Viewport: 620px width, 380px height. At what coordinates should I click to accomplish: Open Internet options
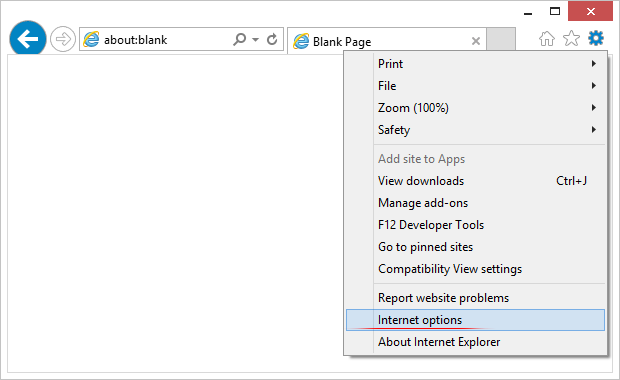[x=476, y=320]
